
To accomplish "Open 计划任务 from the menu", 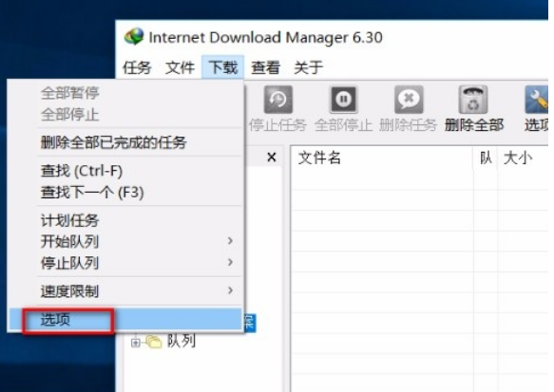I will click(x=125, y=220).
